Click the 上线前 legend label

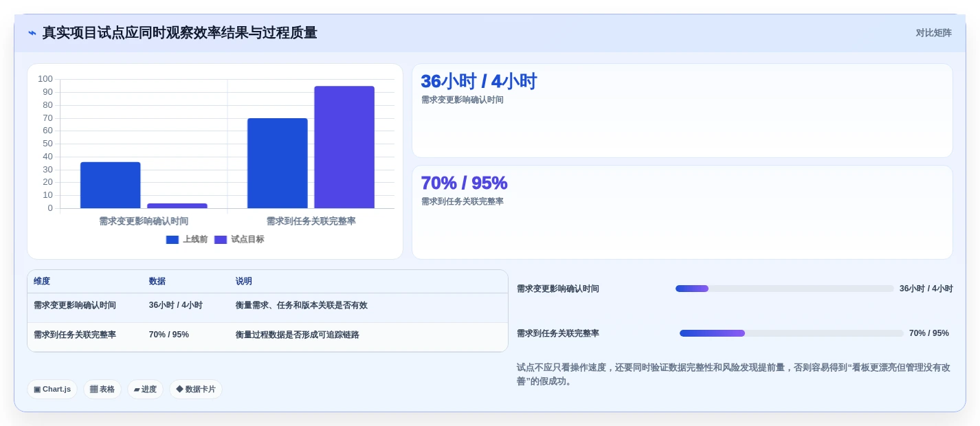click(195, 240)
